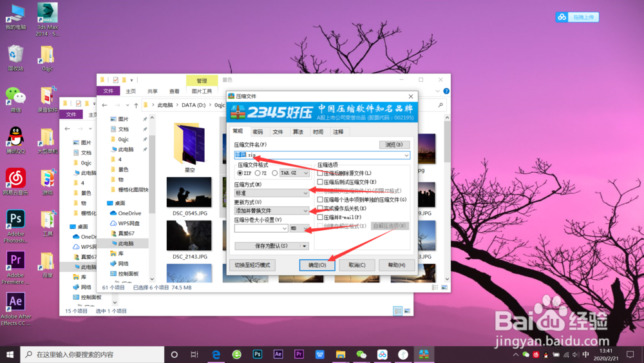Image resolution: width=644 pixels, height=363 pixels.
Task: Open the 0qjc folder on desktop
Action: (47, 58)
